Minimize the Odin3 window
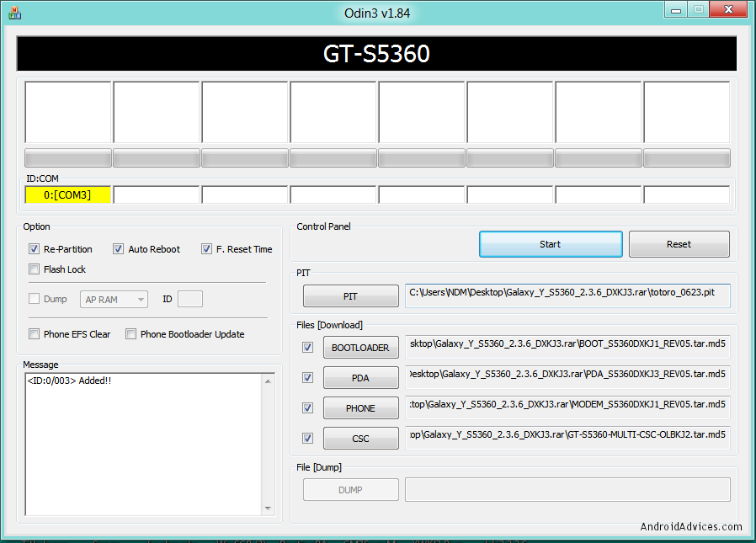 pos(676,9)
